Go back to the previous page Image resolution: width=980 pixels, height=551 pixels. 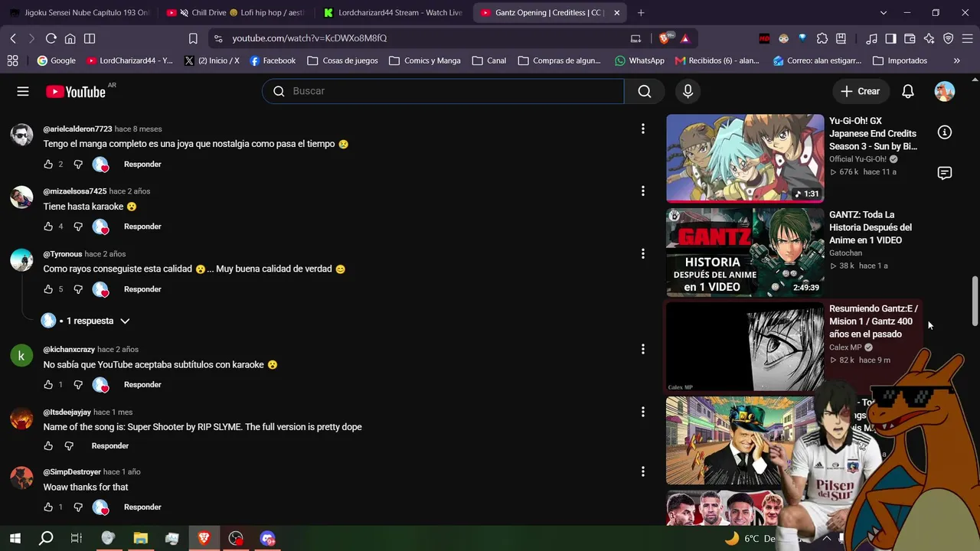pos(13,38)
